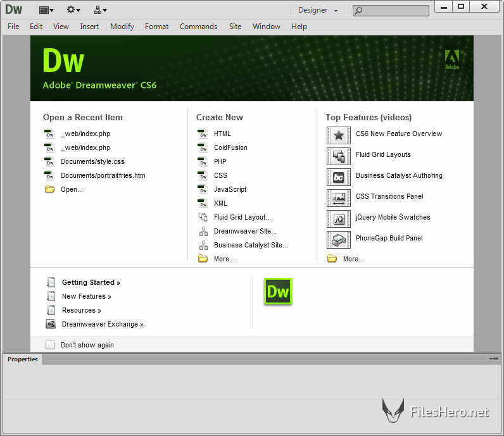The image size is (504, 436).
Task: Check the Don't show again checkbox
Action: [x=50, y=345]
